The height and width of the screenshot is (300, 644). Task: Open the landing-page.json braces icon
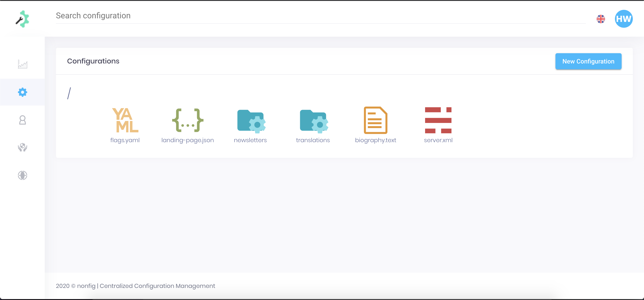188,120
